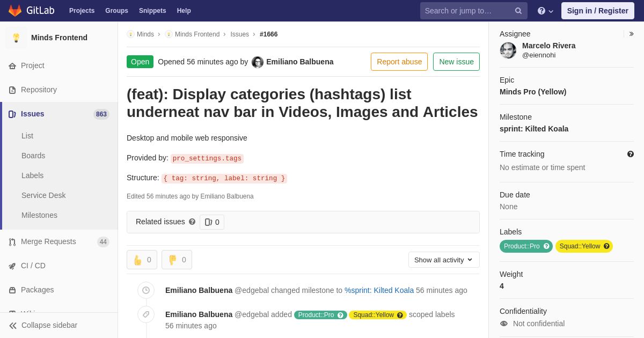Open the Boards submenu item
This screenshot has width=644, height=338.
(33, 156)
